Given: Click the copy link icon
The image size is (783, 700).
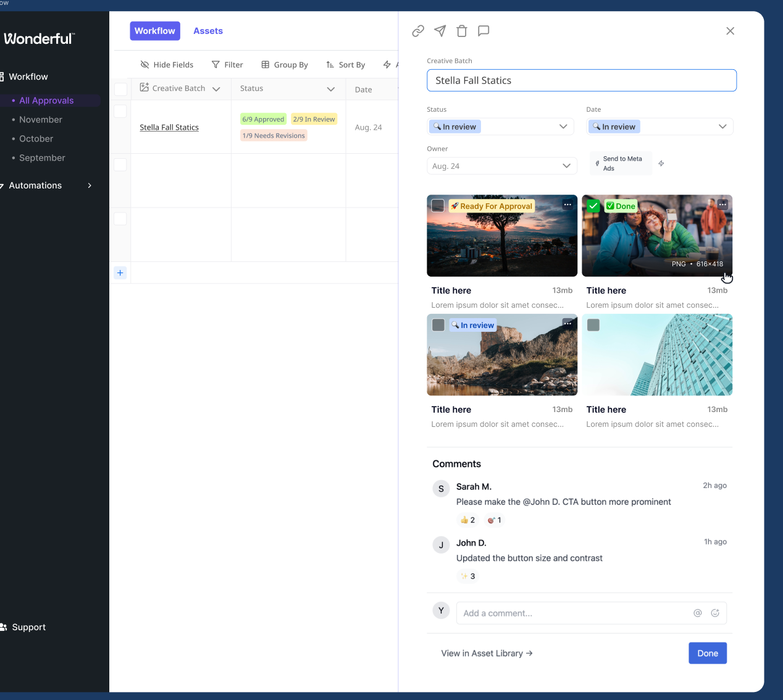Looking at the screenshot, I should pyautogui.click(x=418, y=31).
